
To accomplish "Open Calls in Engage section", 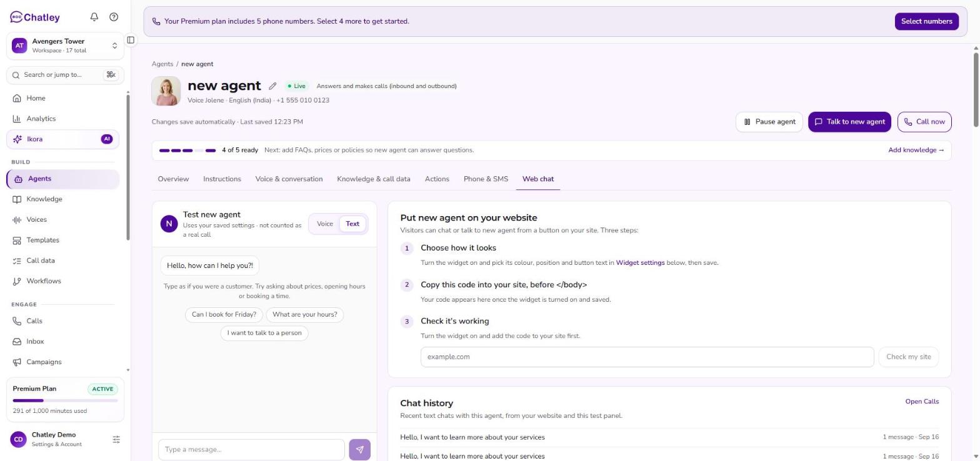I will [x=62, y=321].
